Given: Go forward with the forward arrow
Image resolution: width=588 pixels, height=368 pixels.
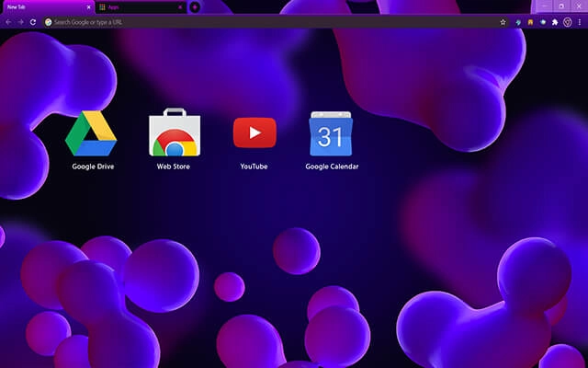Looking at the screenshot, I should (x=20, y=22).
